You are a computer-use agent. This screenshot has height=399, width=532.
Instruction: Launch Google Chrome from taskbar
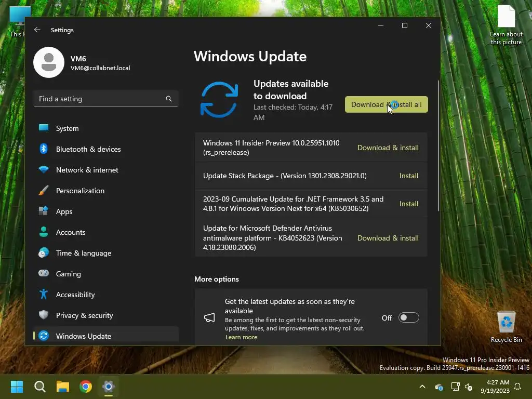coord(86,387)
